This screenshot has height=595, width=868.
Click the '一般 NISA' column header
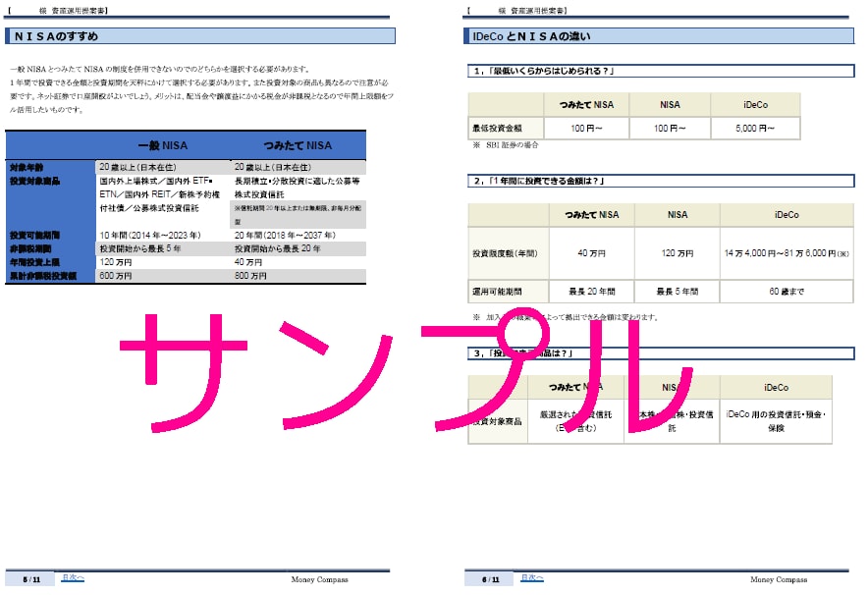coord(163,145)
